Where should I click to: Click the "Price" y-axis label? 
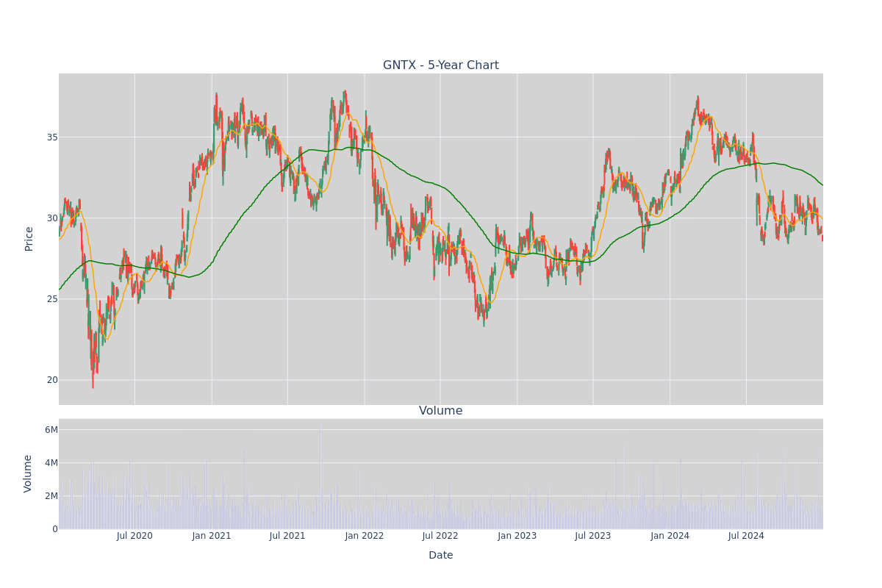[x=29, y=239]
